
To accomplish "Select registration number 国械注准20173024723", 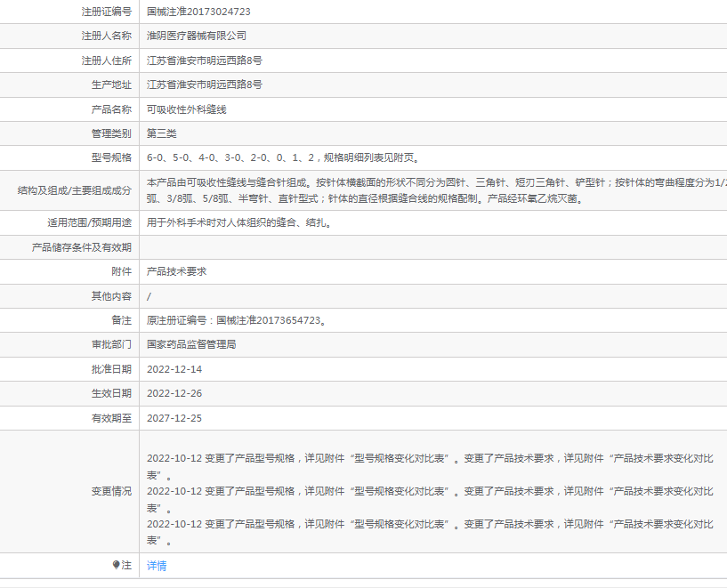I will 198,12.
